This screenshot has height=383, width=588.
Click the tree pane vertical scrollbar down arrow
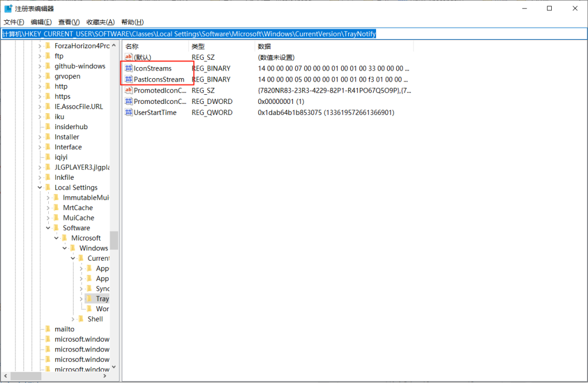[x=114, y=367]
